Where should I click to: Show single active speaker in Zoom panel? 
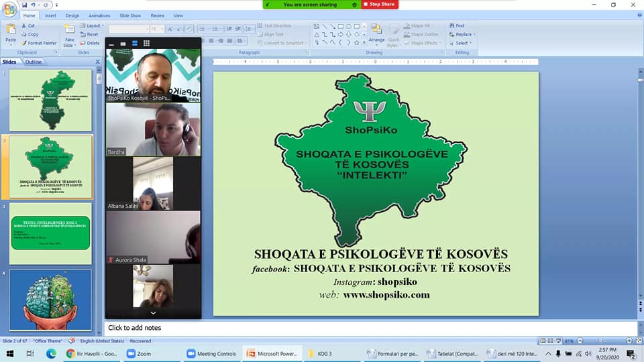[123, 44]
